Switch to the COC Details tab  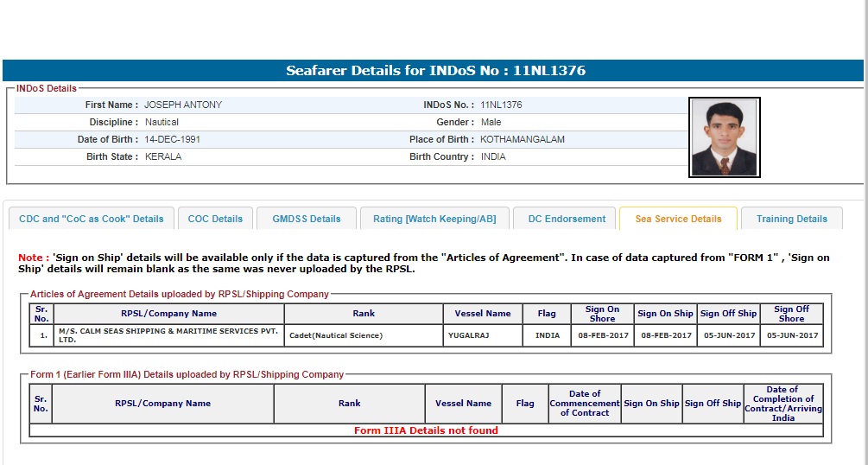[215, 219]
